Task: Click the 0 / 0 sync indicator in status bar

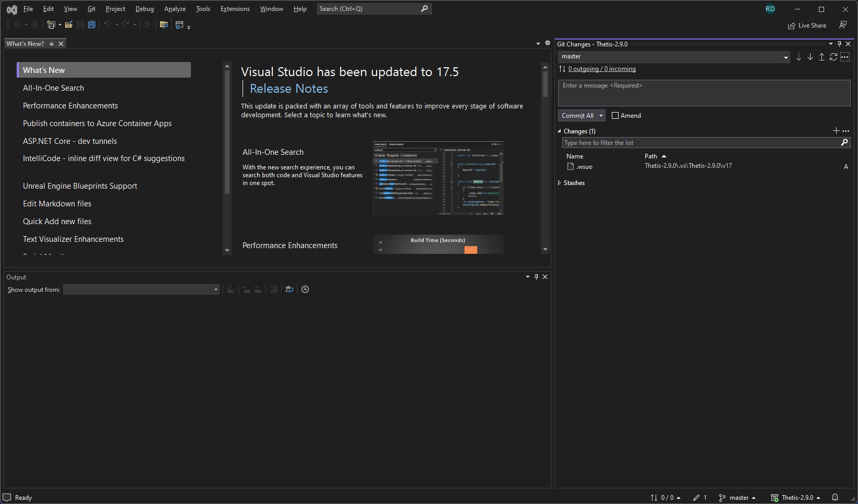Action: pyautogui.click(x=666, y=497)
